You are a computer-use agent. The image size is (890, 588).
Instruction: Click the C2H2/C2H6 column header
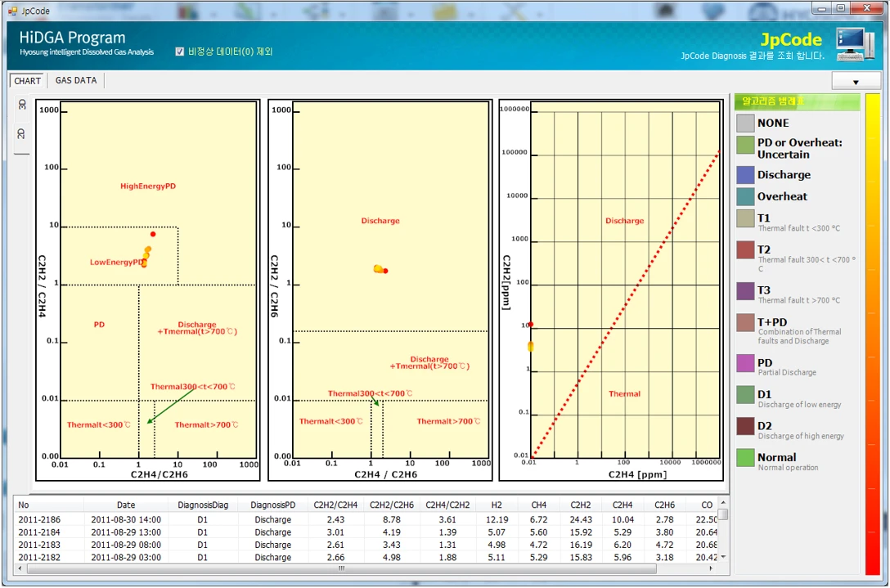pyautogui.click(x=392, y=505)
